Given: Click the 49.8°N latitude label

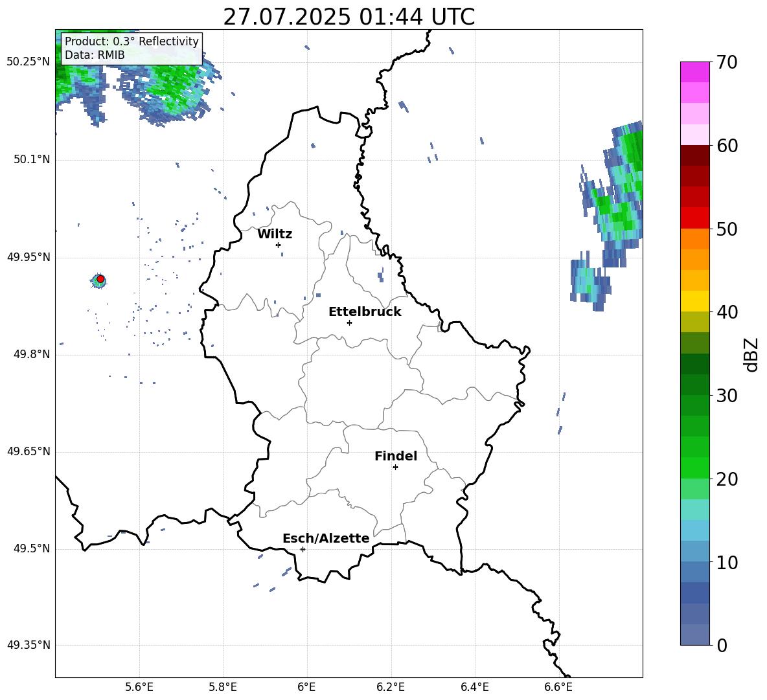Looking at the screenshot, I should (31, 354).
